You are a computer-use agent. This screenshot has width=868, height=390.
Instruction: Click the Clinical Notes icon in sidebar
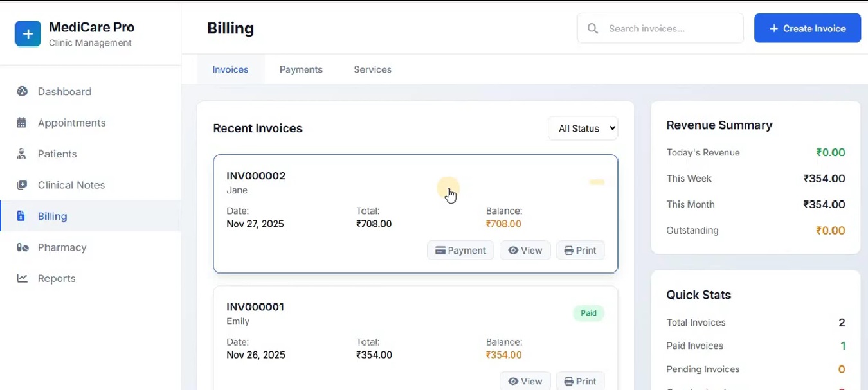22,185
